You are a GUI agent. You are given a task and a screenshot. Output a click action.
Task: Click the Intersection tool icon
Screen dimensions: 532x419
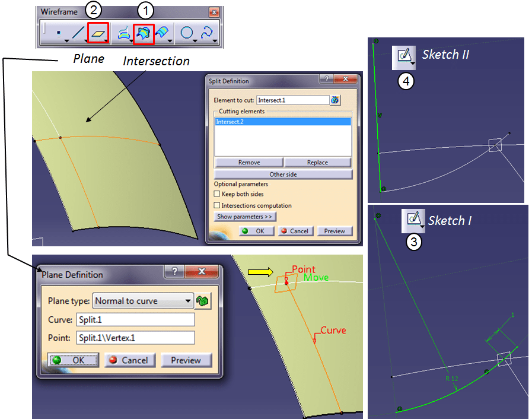point(144,34)
